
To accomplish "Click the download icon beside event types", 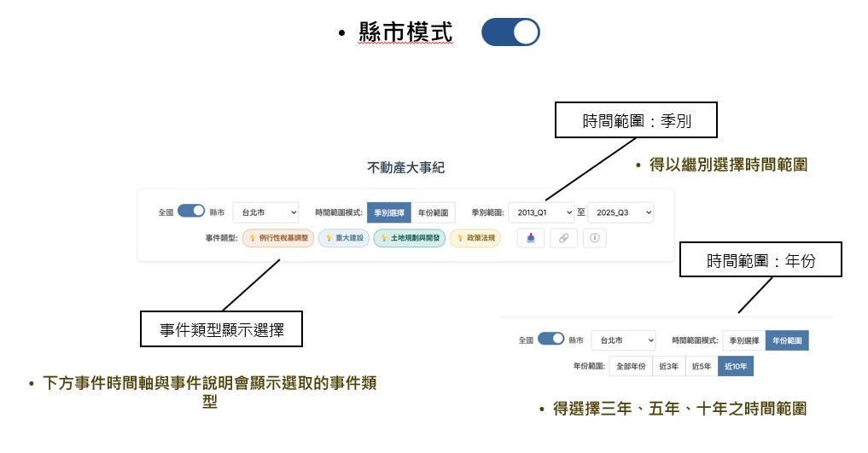I will pyautogui.click(x=531, y=238).
